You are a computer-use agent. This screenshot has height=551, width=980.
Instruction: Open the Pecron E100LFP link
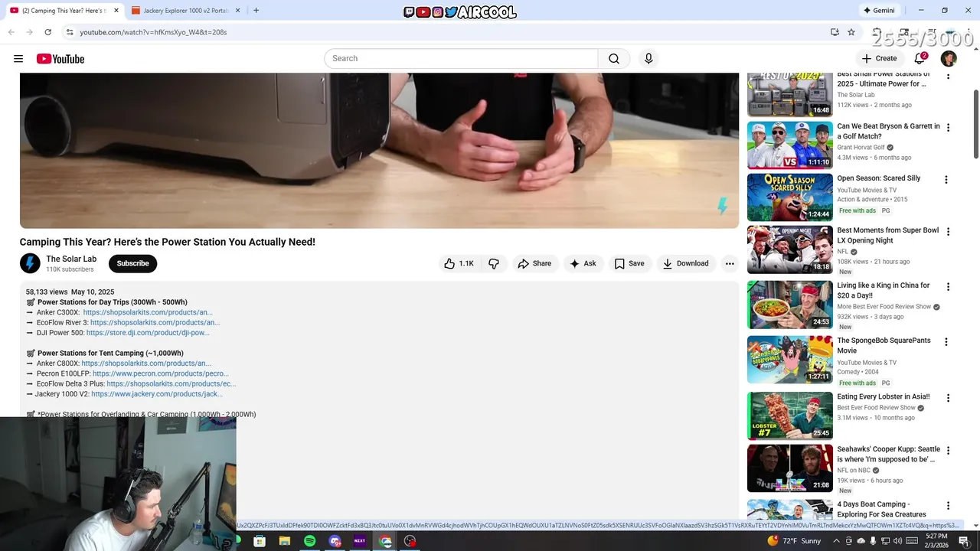pyautogui.click(x=161, y=374)
